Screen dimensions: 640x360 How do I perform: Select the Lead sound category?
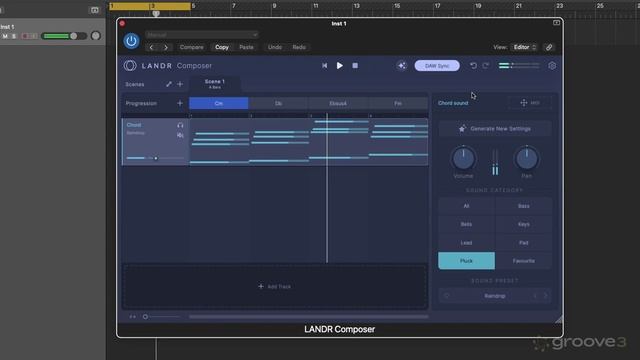tap(467, 243)
